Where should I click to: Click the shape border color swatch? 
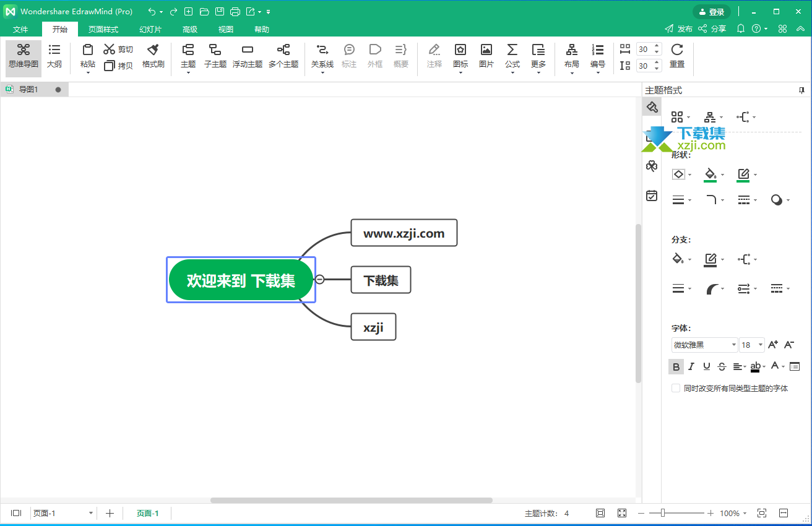(x=743, y=175)
